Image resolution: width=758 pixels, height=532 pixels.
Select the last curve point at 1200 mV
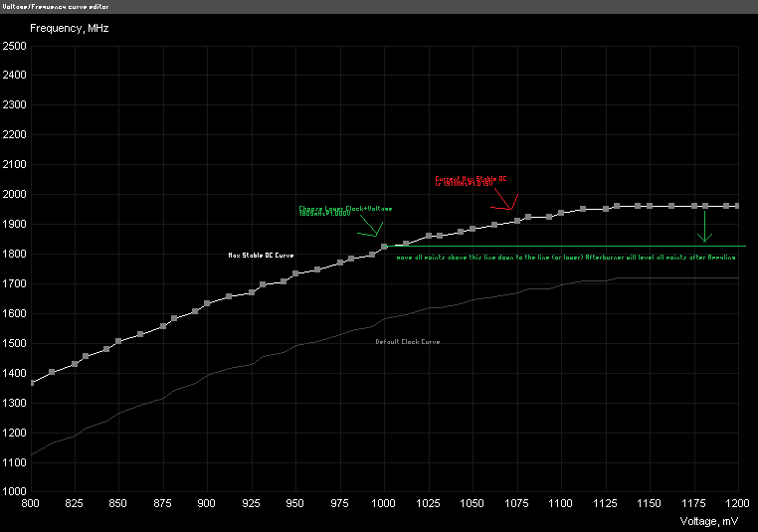[737, 206]
